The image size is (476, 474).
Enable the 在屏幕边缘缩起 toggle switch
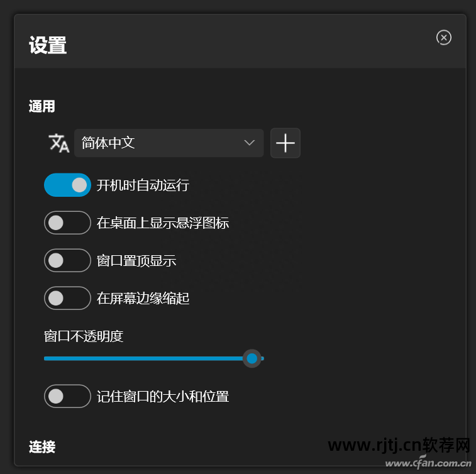point(67,298)
